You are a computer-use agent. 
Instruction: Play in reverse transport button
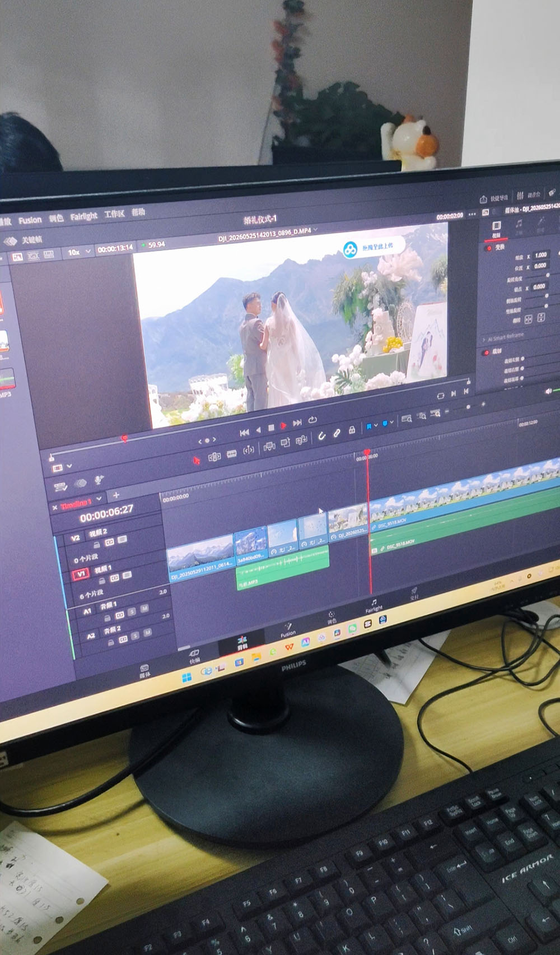[x=258, y=430]
